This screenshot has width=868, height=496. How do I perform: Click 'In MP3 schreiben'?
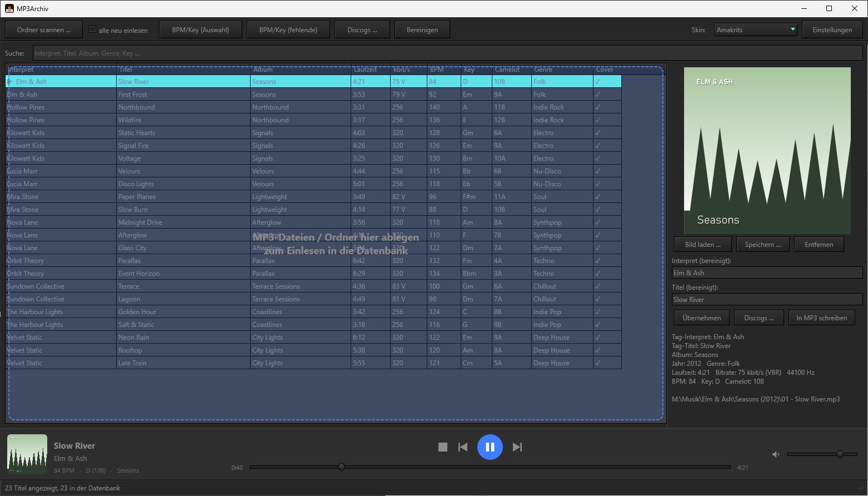click(822, 318)
